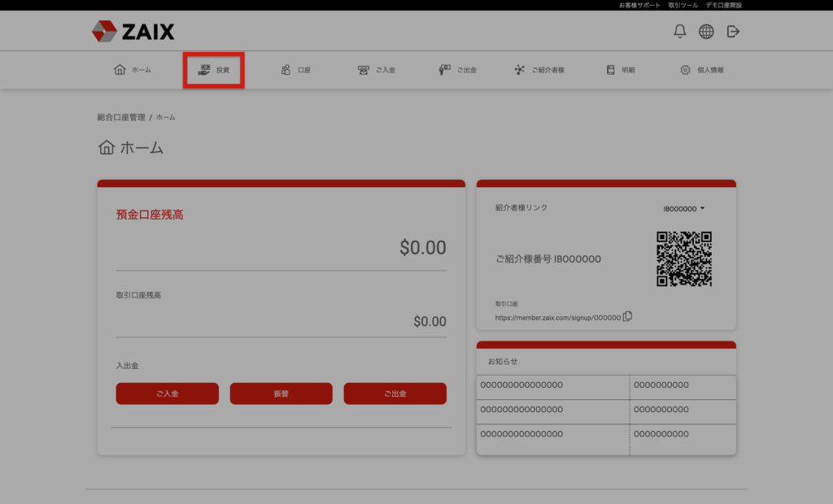This screenshot has width=833, height=504.
Task: Click the 口座 account icon in navigation
Action: [x=286, y=70]
